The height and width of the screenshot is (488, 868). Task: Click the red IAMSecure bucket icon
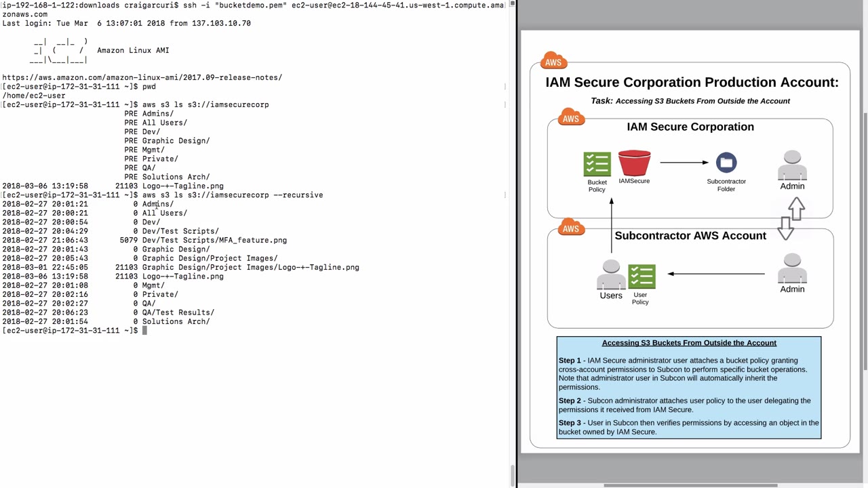[634, 163]
